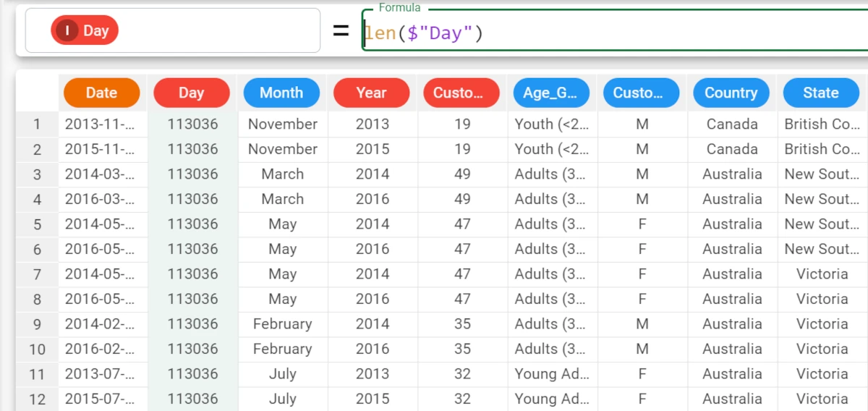Select the Date column header

(101, 93)
